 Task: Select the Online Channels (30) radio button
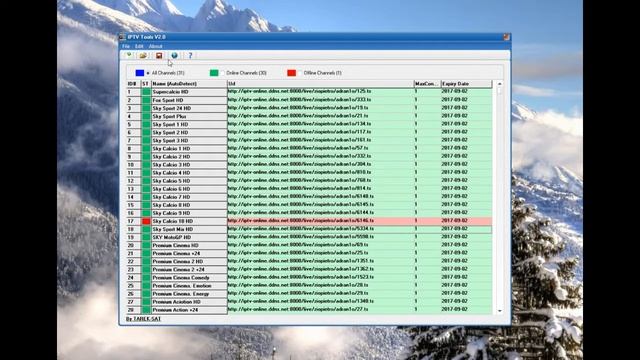223,73
